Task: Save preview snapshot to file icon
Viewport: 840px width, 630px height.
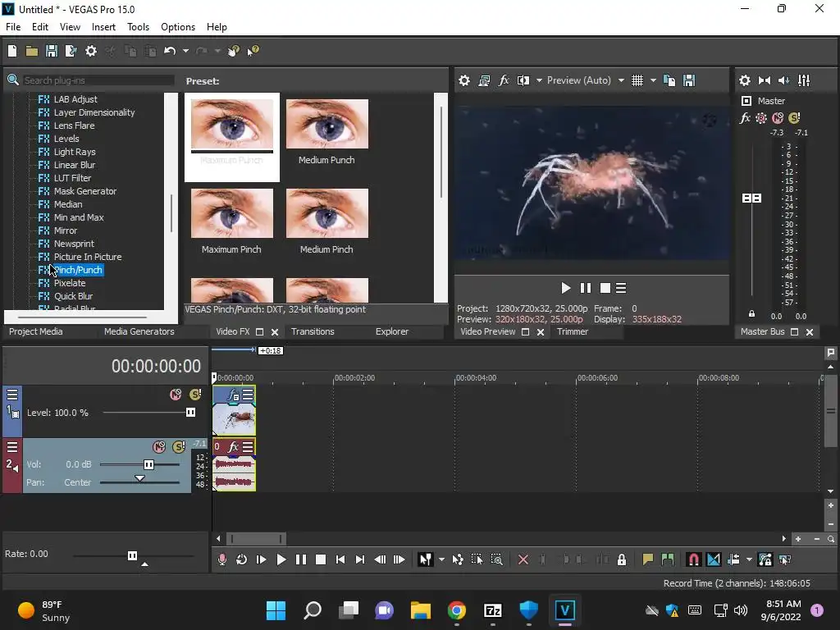Action: [689, 80]
